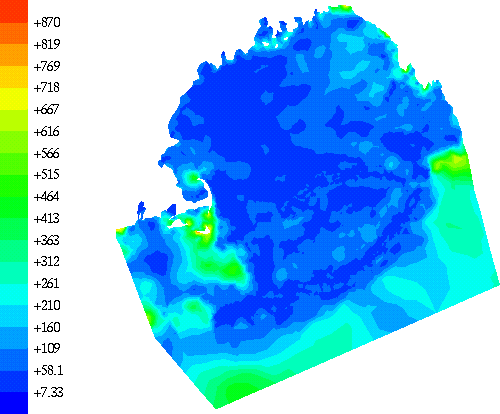Pick the dark blue bottom legend band
Viewport: 500px width, 414px height.
14,403
